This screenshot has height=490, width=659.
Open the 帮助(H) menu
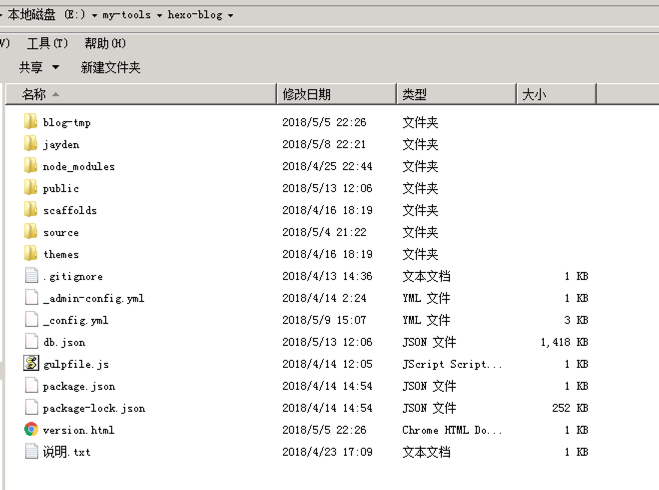point(105,43)
